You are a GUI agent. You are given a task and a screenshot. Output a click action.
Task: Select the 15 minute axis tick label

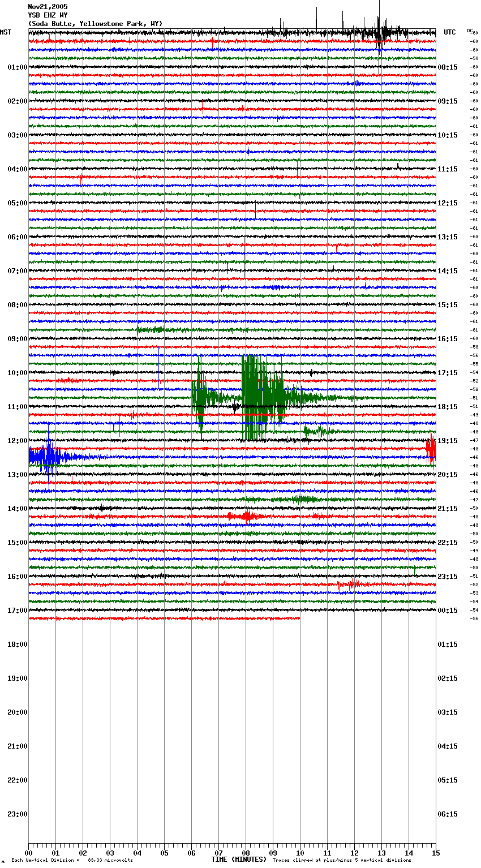point(436,853)
